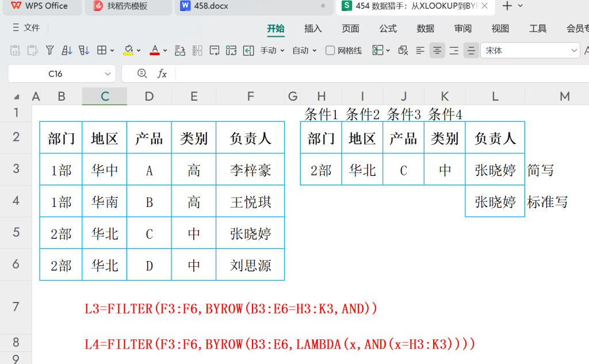Click cell containing 华南
589x364 pixels.
pyautogui.click(x=105, y=202)
